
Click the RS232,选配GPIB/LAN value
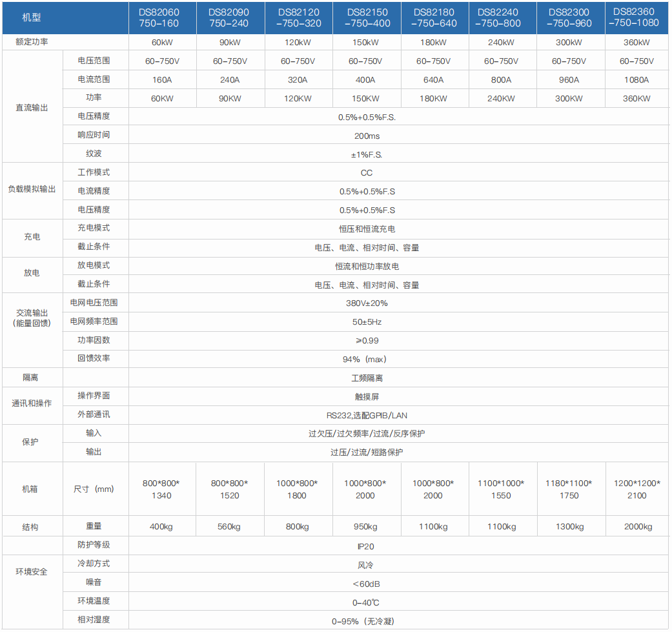tap(367, 416)
